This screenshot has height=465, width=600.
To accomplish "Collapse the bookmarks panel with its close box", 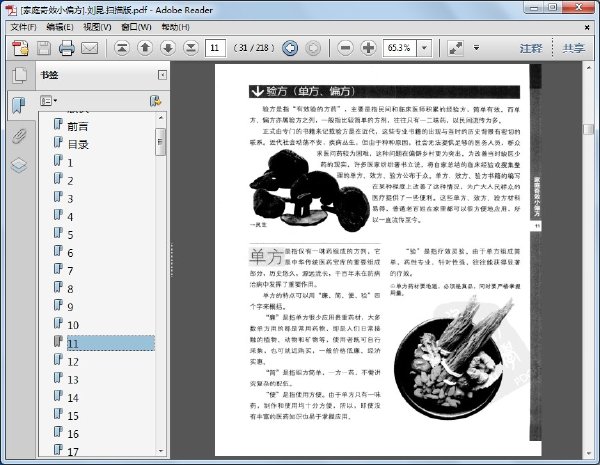I will point(162,75).
